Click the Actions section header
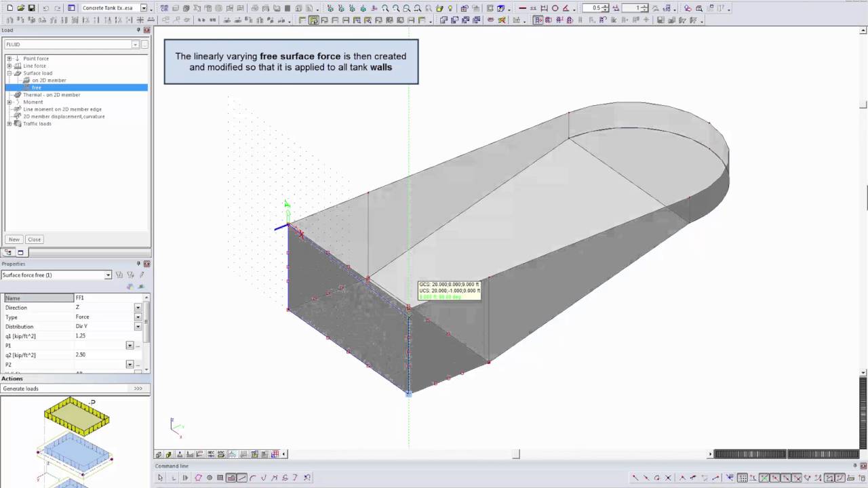The image size is (868, 488). point(75,378)
